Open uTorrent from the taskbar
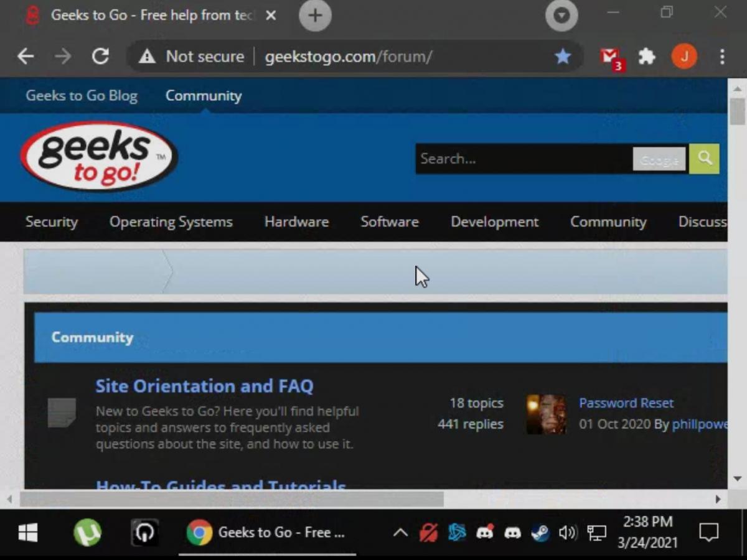This screenshot has height=560, width=747. tap(87, 533)
